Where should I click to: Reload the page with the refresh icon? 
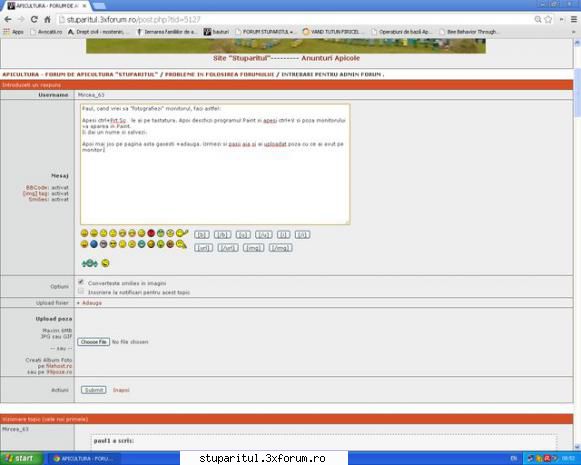(34, 19)
